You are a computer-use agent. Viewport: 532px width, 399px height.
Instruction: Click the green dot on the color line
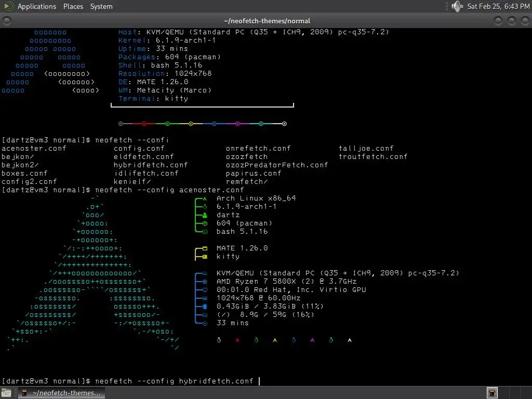(167, 124)
